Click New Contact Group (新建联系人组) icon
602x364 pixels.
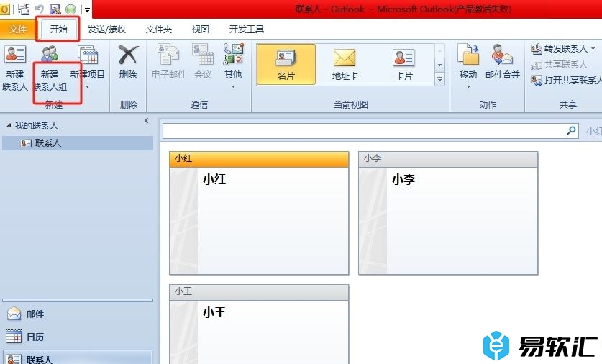click(50, 55)
